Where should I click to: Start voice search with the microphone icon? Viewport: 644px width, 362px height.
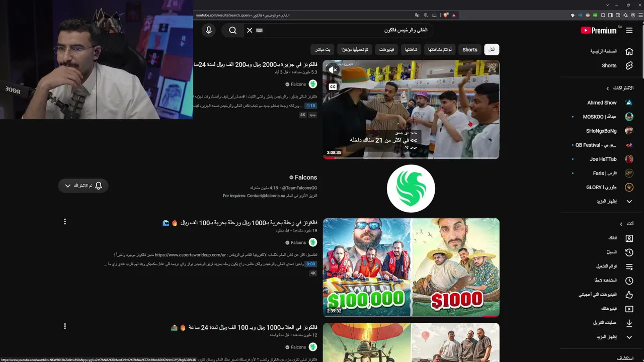[209, 30]
